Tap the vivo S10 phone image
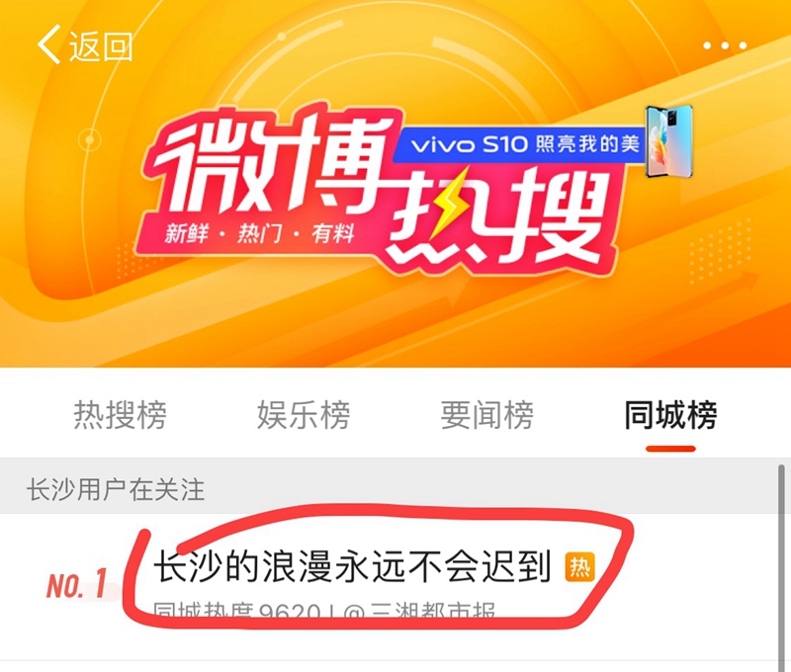 point(669,141)
